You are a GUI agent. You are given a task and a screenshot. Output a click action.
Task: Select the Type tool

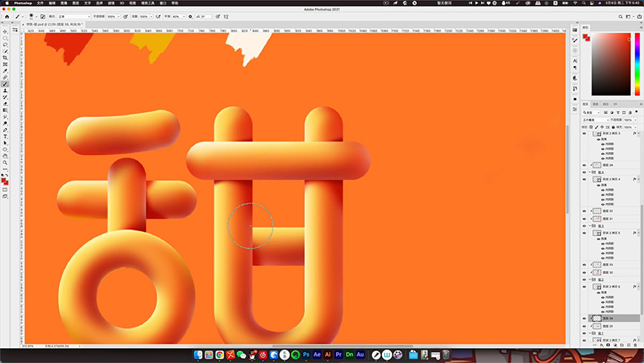(x=5, y=137)
